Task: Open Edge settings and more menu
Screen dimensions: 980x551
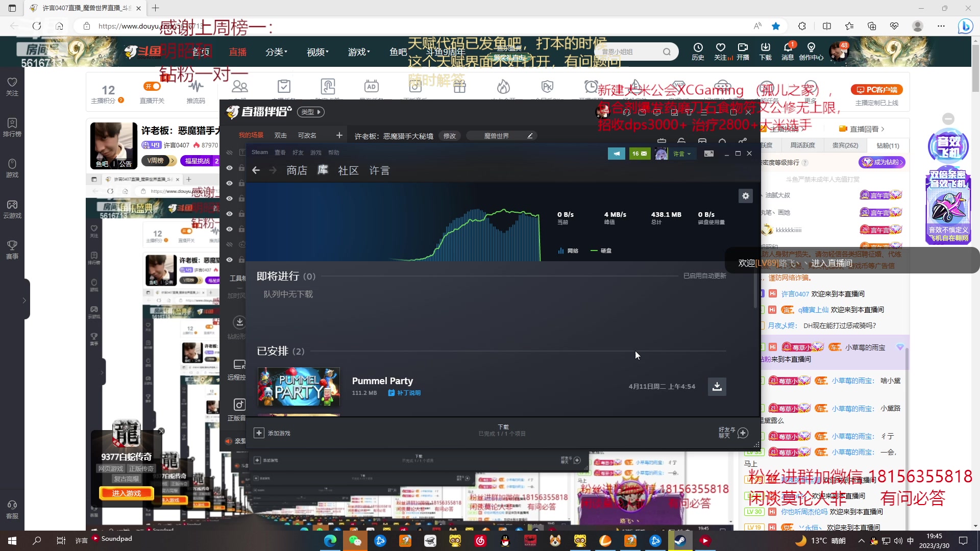Action: [x=941, y=26]
